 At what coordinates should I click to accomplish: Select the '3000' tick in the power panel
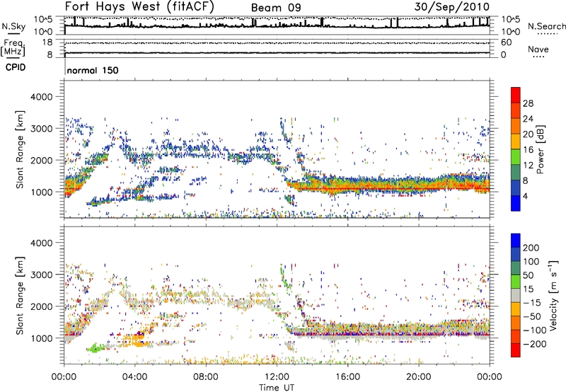coord(41,129)
